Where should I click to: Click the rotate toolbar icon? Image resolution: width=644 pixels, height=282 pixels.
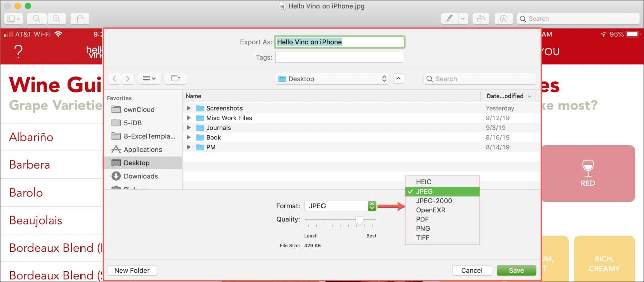click(480, 19)
